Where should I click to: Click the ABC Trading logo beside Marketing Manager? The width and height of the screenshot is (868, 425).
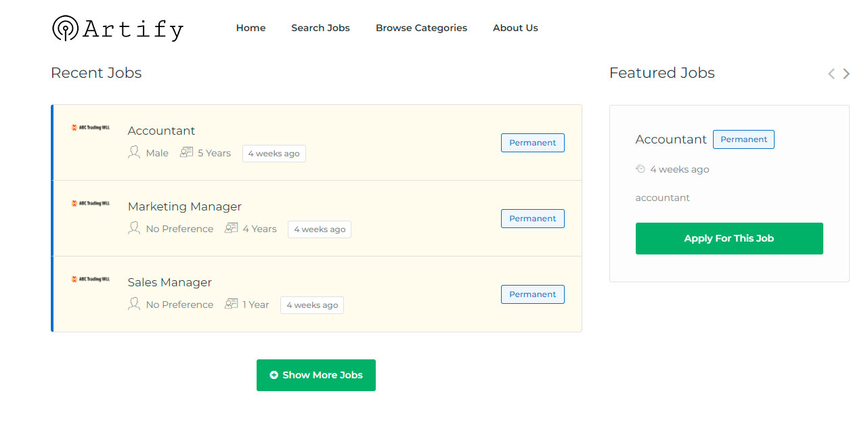(90, 203)
